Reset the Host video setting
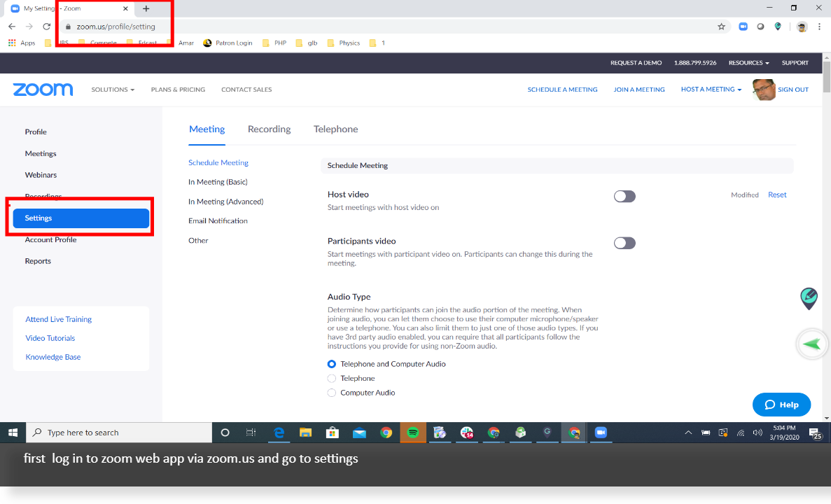This screenshot has height=504, width=831. pyautogui.click(x=777, y=195)
